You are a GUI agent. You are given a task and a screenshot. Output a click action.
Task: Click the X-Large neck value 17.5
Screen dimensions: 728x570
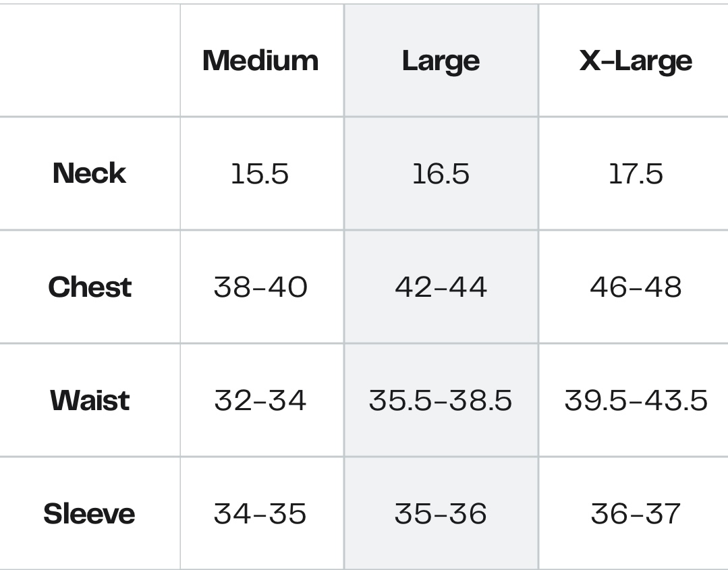tap(636, 174)
